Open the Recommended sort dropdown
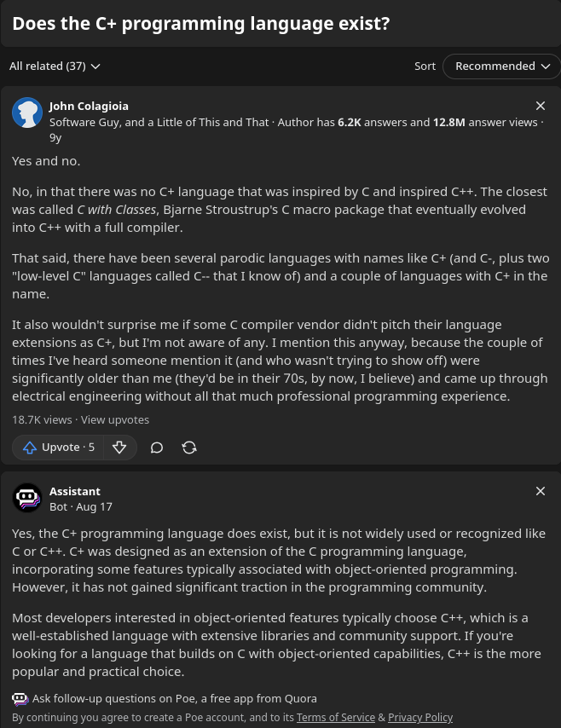The image size is (561, 728). click(x=501, y=66)
